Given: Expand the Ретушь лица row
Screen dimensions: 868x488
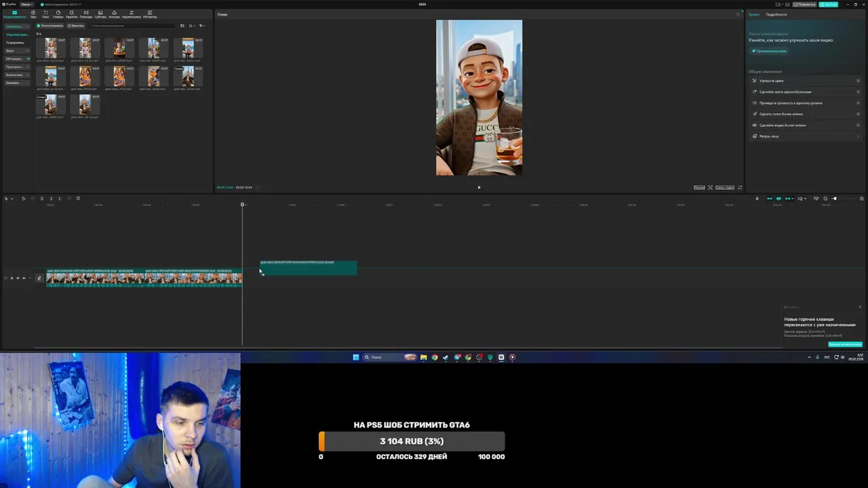Looking at the screenshot, I should point(804,136).
